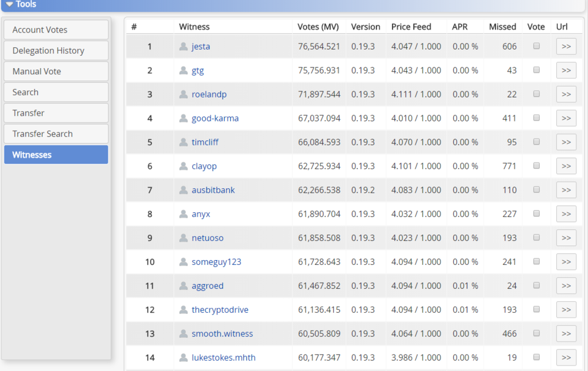Select the Transfer Search menu item
The height and width of the screenshot is (371, 588).
coord(56,134)
